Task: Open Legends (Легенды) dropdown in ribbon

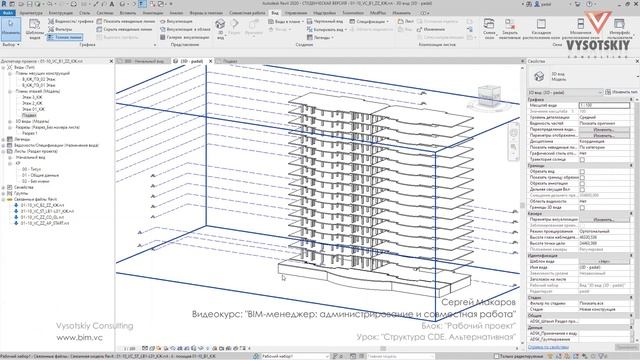Action: [x=320, y=37]
